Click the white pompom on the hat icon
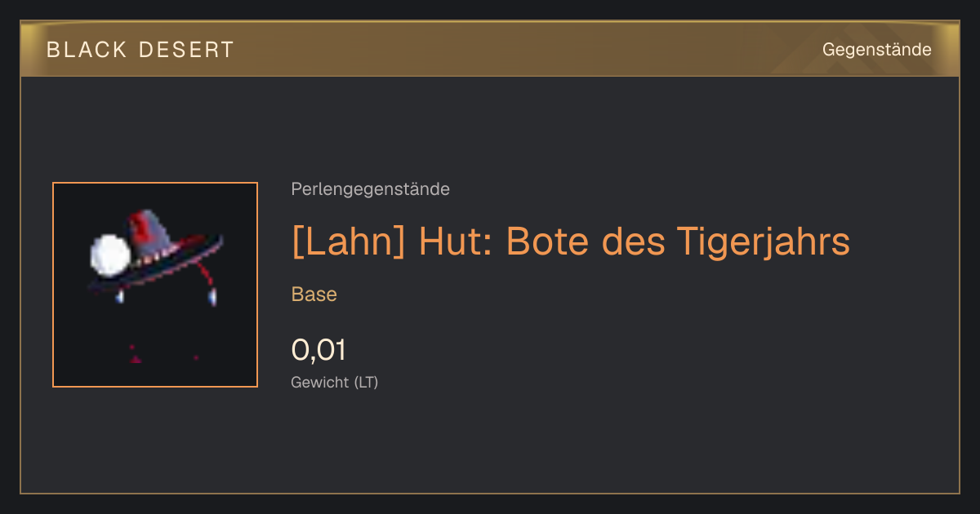Screen dimensions: 980x514 pyautogui.click(x=109, y=255)
